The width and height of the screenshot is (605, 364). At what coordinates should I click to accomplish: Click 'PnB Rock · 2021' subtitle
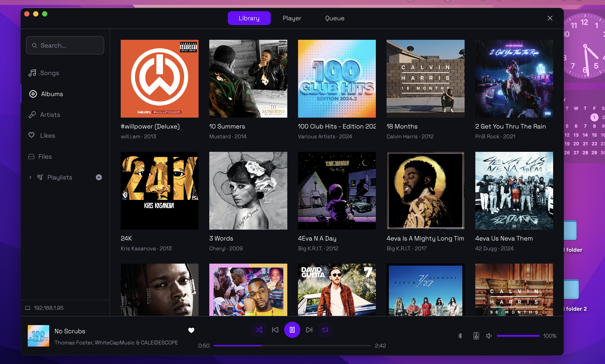(495, 136)
